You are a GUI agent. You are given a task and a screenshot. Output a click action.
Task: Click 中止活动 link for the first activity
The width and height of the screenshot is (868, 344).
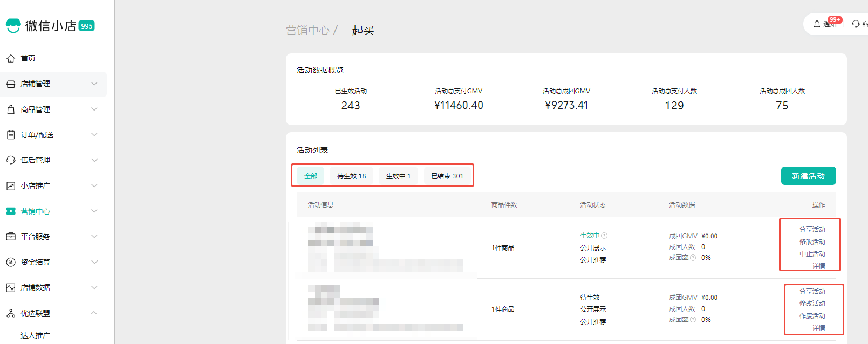point(812,254)
